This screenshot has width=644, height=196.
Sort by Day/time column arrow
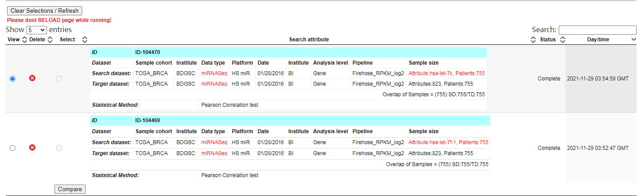633,40
